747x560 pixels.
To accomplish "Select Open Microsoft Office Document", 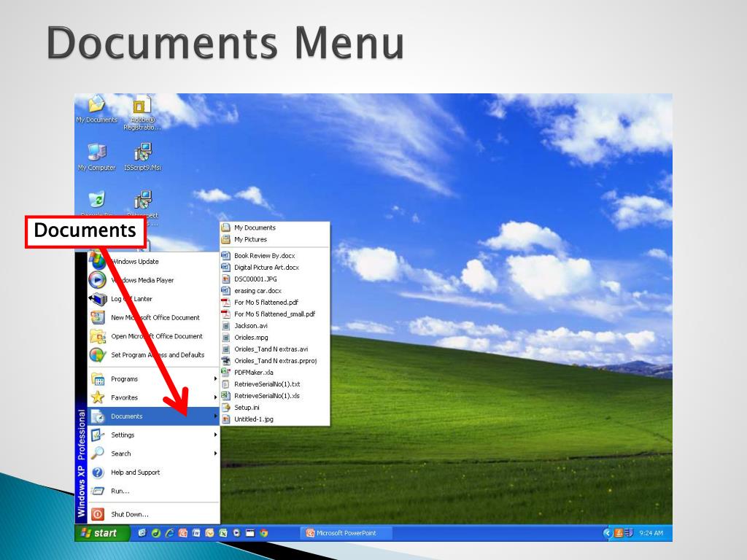I will click(x=153, y=336).
